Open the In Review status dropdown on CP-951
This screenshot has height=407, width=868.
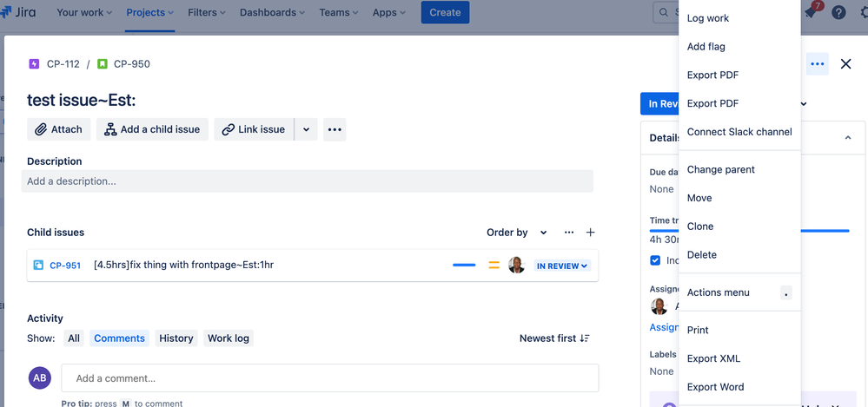(x=562, y=266)
